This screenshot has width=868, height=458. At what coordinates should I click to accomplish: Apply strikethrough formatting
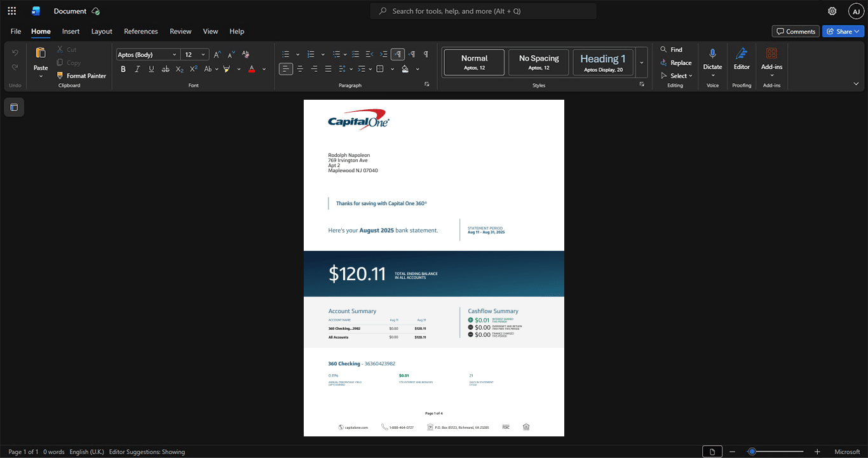(x=165, y=69)
